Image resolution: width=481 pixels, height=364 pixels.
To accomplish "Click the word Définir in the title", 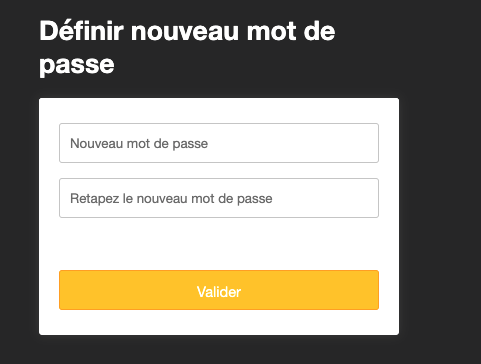I will 82,31.
